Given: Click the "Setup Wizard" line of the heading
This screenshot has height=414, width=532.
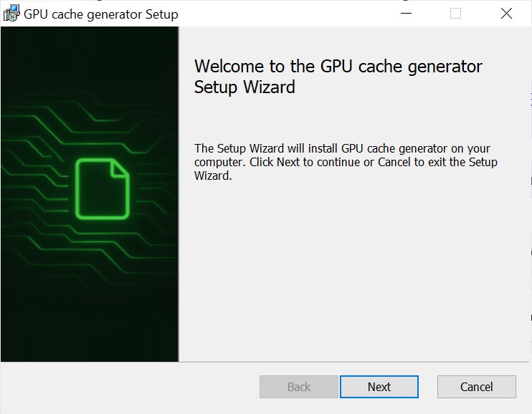Looking at the screenshot, I should coord(244,87).
